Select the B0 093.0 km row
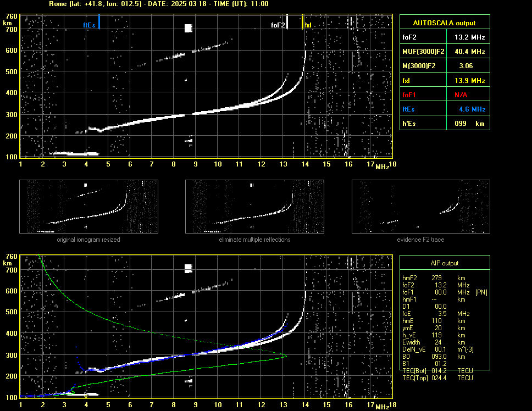The width and height of the screenshot is (532, 411). [x=434, y=357]
